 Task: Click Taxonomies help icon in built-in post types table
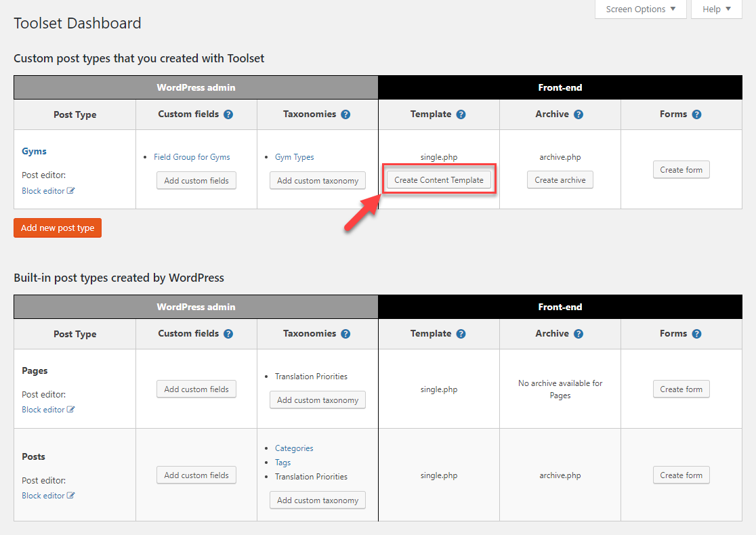coord(345,334)
